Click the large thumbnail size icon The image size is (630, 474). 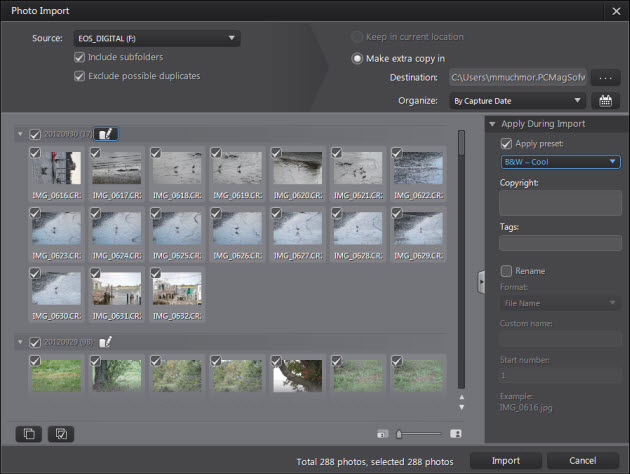pos(455,434)
